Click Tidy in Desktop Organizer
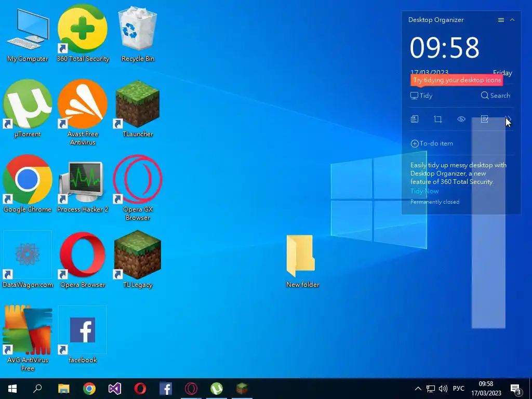 (421, 96)
